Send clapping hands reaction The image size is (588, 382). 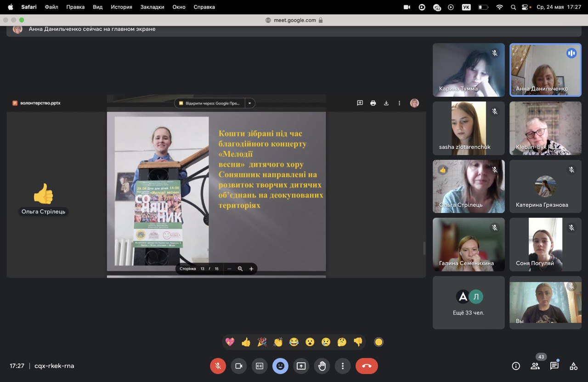(278, 342)
